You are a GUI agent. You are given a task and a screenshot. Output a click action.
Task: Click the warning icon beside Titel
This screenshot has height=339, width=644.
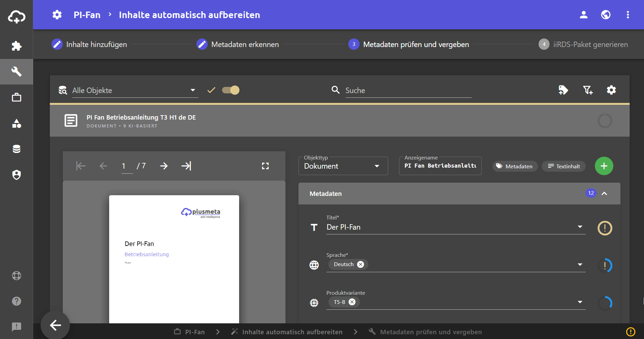point(605,228)
